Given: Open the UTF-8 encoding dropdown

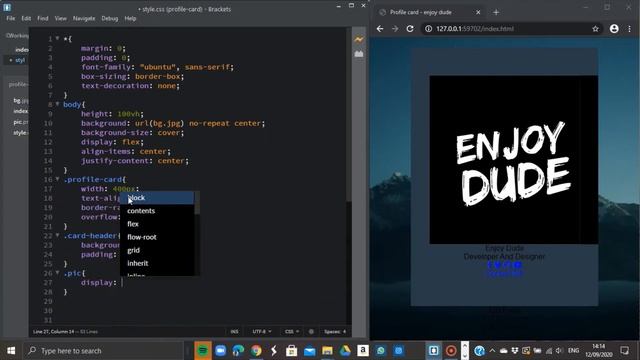Looking at the screenshot, I should pyautogui.click(x=262, y=331).
